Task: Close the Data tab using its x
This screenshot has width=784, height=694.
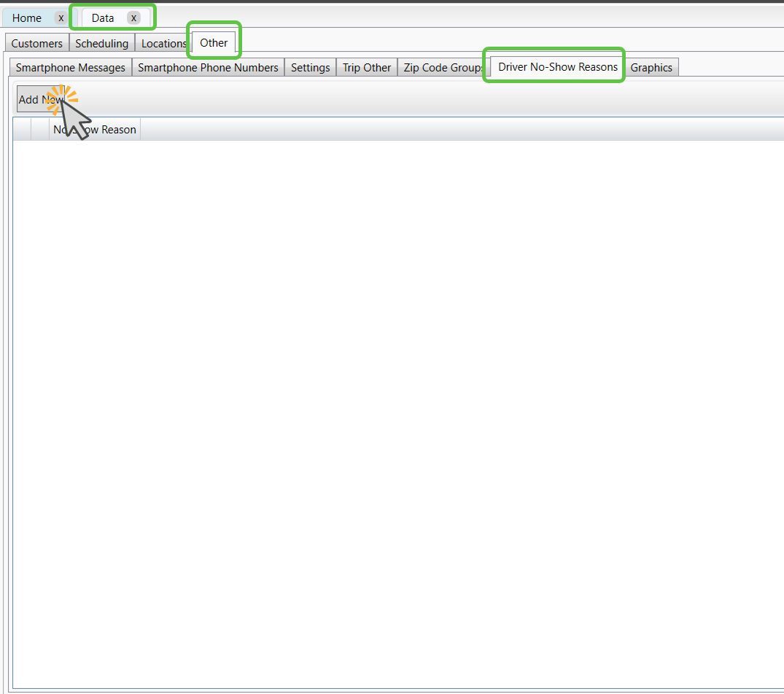Action: [133, 18]
